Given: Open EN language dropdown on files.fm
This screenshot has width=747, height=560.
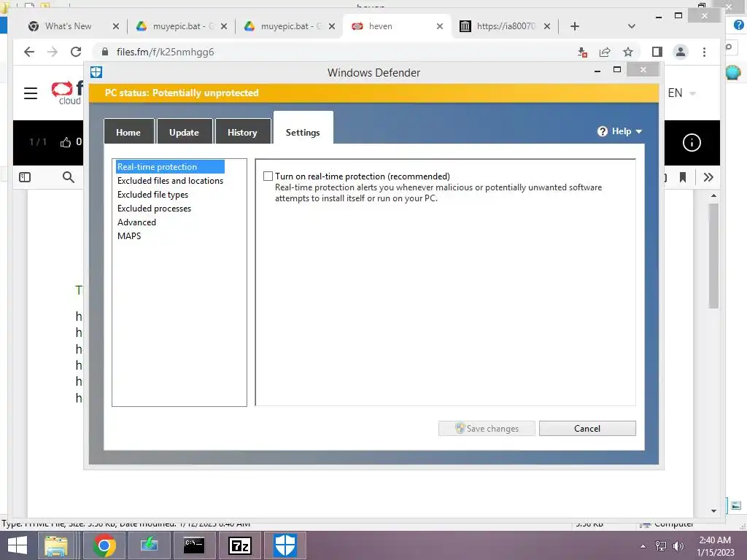Looking at the screenshot, I should (681, 93).
